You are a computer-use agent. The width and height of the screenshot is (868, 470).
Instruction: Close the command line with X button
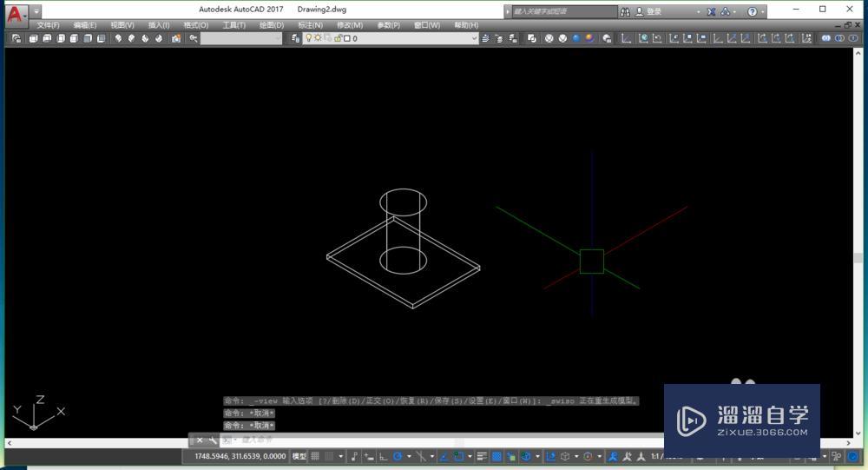pos(200,440)
